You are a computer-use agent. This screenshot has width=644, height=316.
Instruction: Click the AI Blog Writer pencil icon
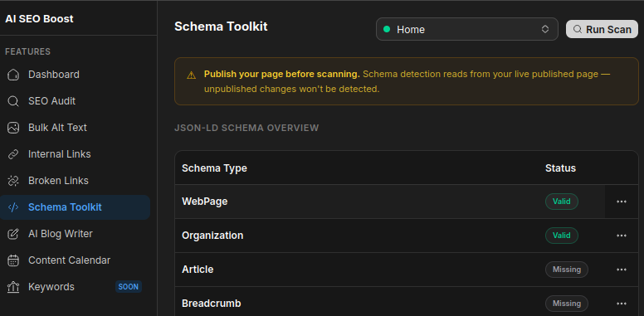tap(13, 234)
